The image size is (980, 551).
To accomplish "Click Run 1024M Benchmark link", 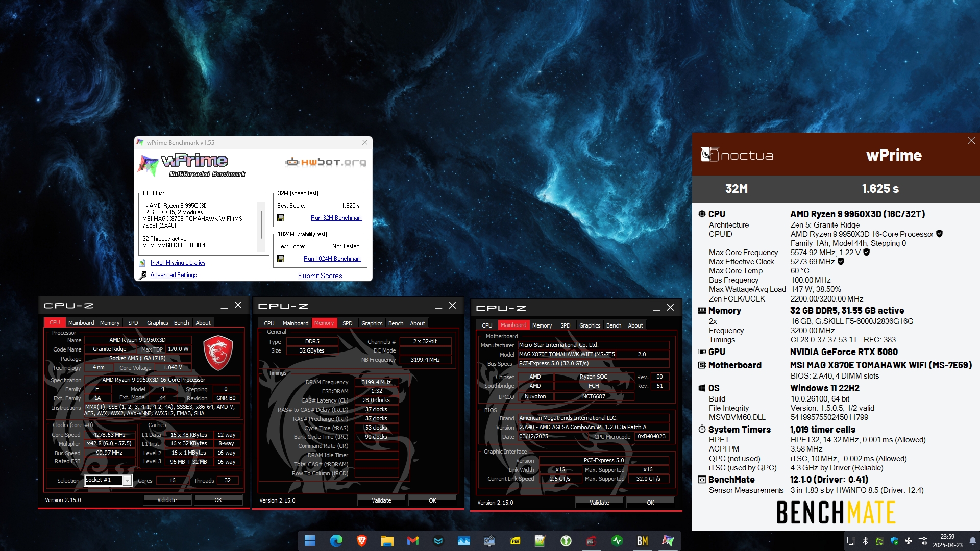I will click(332, 259).
